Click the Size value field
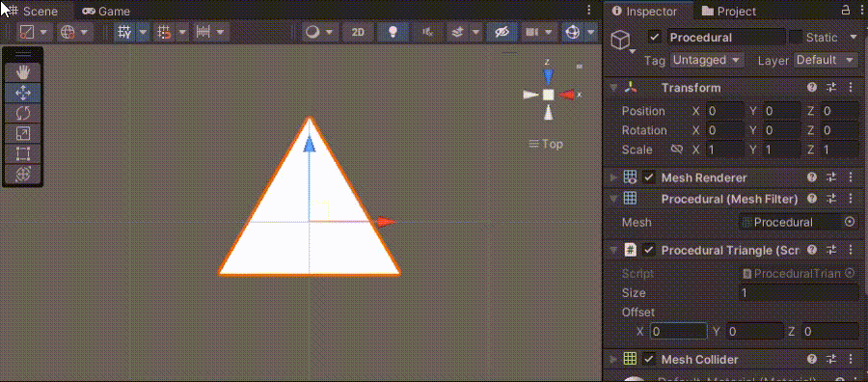The width and height of the screenshot is (868, 382). coord(799,293)
